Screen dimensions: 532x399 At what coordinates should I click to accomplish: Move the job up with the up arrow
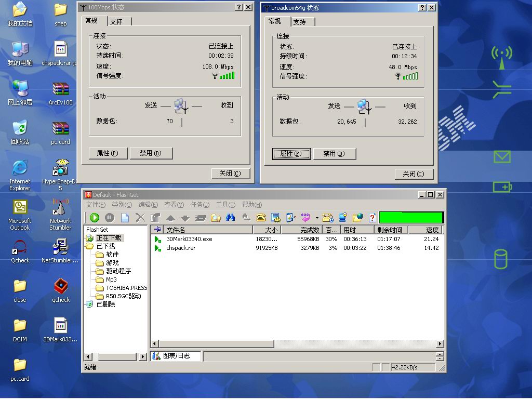(x=170, y=218)
